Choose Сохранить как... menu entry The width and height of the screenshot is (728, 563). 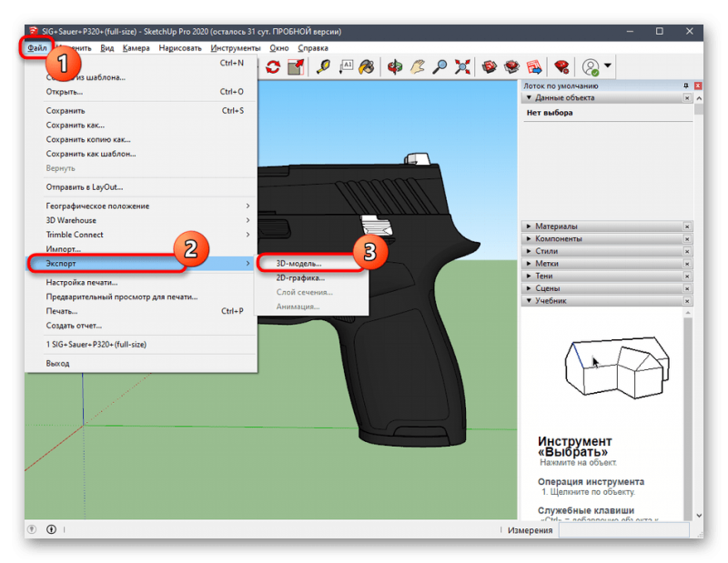(141, 126)
